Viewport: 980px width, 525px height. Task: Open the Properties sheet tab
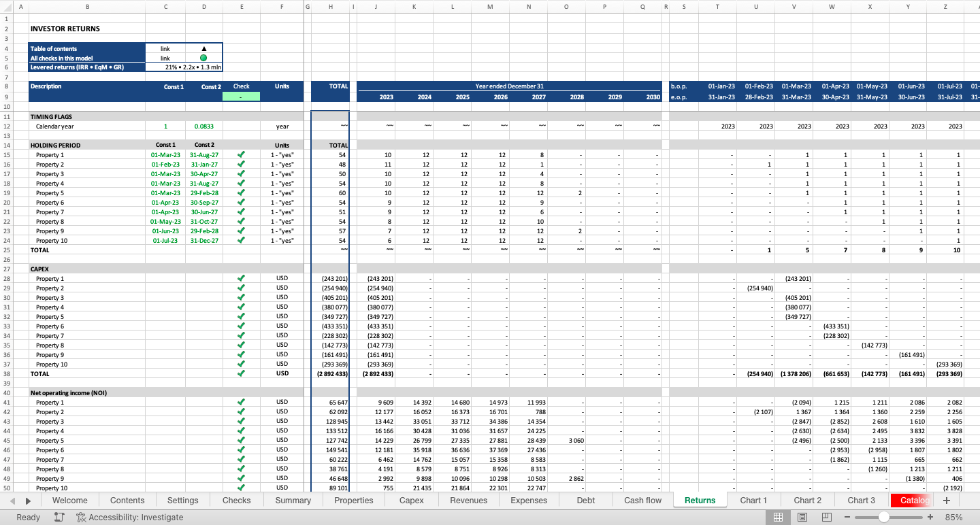pyautogui.click(x=354, y=501)
